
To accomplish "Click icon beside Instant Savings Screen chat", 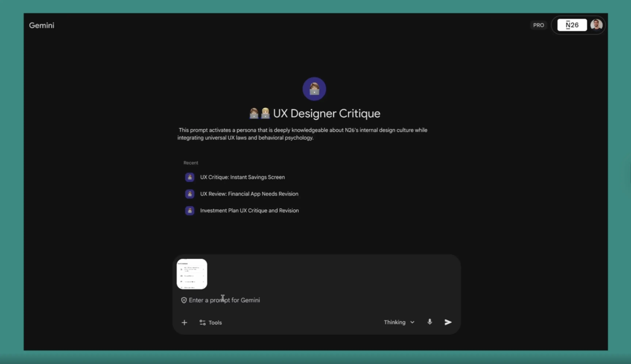I will pos(190,177).
